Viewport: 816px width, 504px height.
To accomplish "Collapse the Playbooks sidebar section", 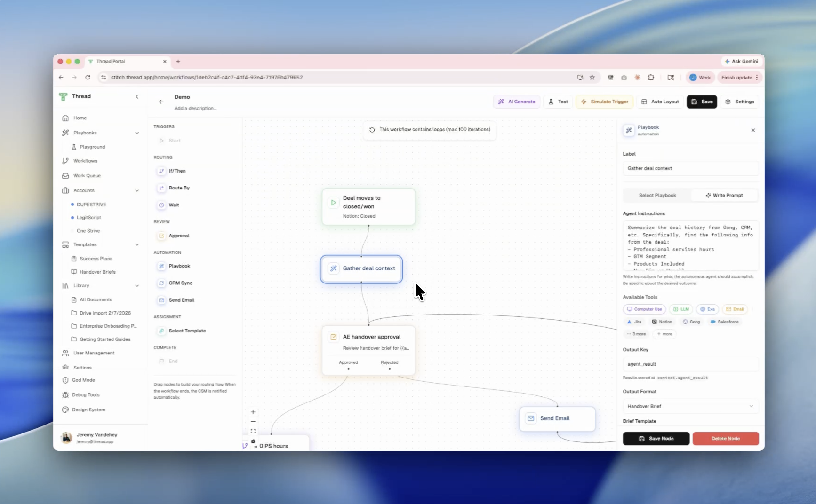I will (x=137, y=133).
